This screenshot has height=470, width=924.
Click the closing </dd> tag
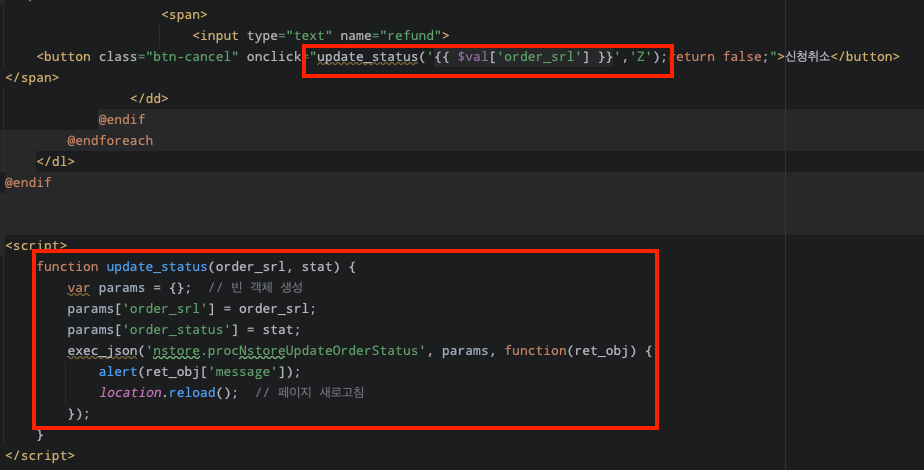[149, 98]
